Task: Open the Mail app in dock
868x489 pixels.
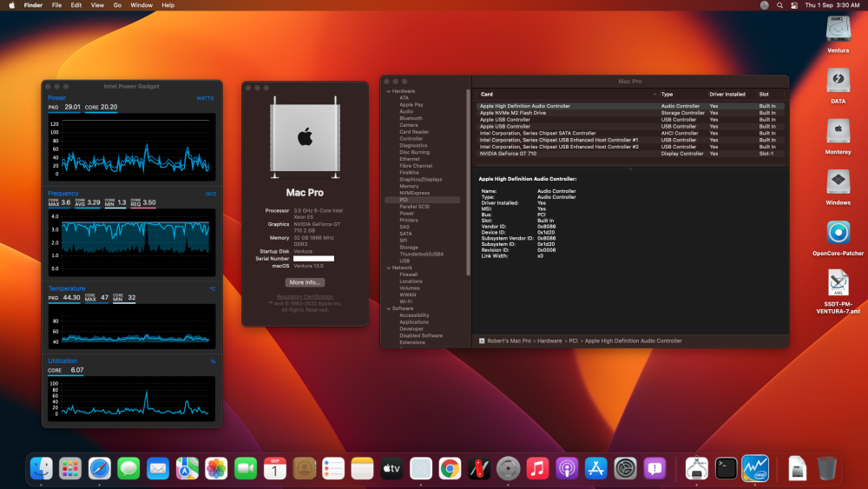Action: 158,468
